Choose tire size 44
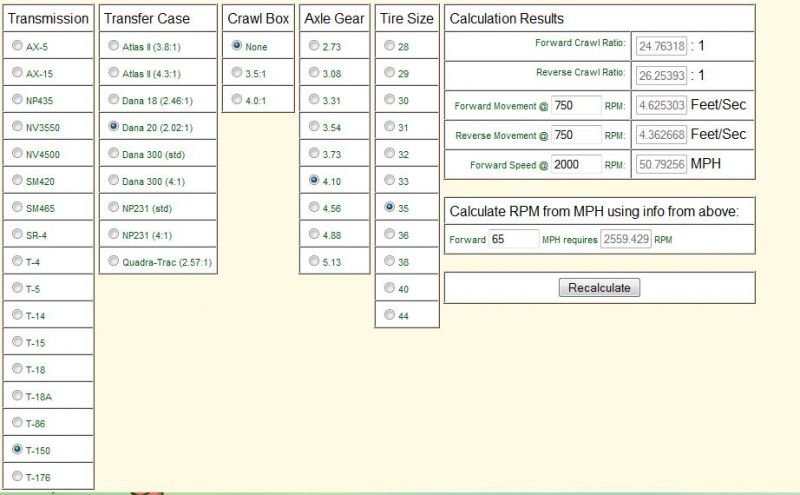This screenshot has width=800, height=495. (x=389, y=315)
